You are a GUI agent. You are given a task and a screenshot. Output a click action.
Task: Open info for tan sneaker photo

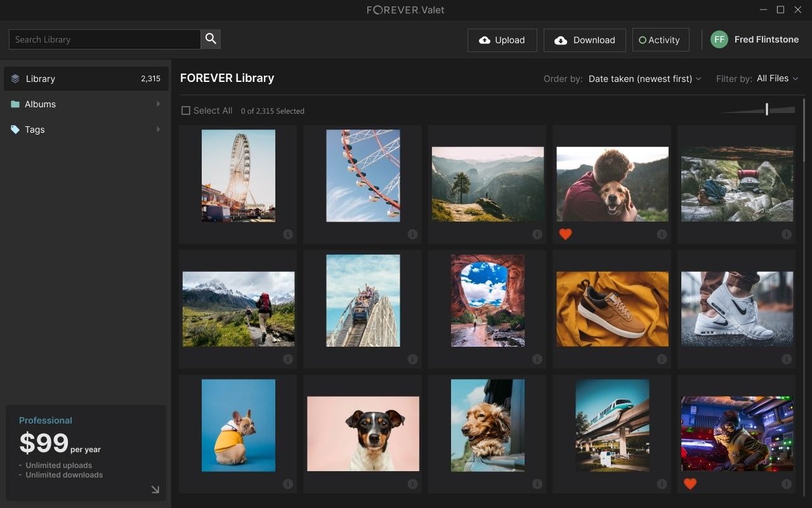662,359
